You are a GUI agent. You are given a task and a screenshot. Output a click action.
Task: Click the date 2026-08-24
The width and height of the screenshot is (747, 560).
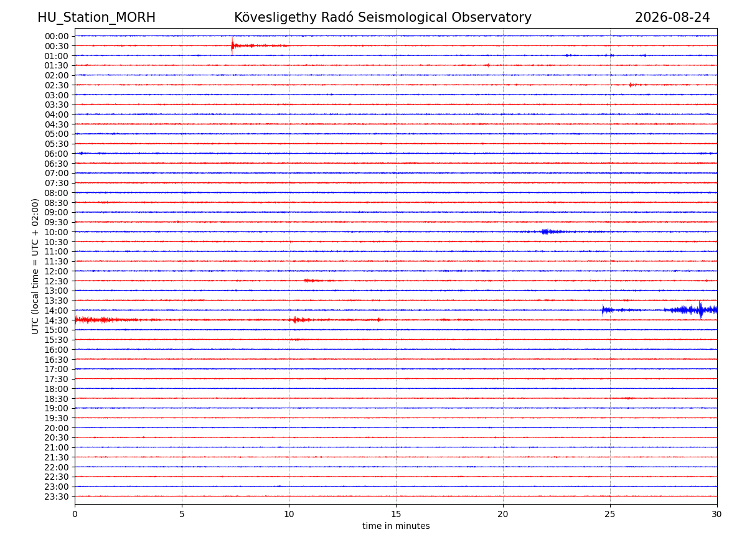coord(672,17)
